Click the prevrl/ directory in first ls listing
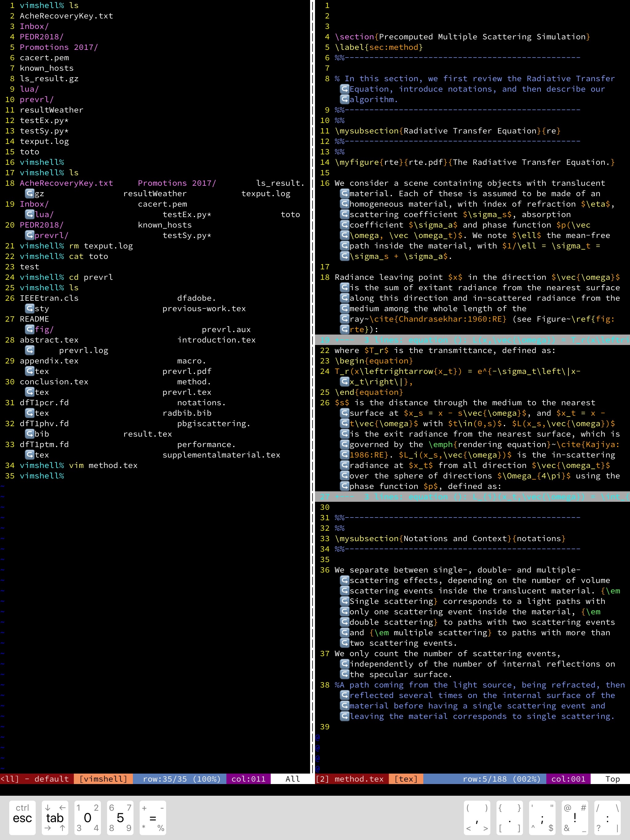This screenshot has width=630, height=840. coord(37,100)
